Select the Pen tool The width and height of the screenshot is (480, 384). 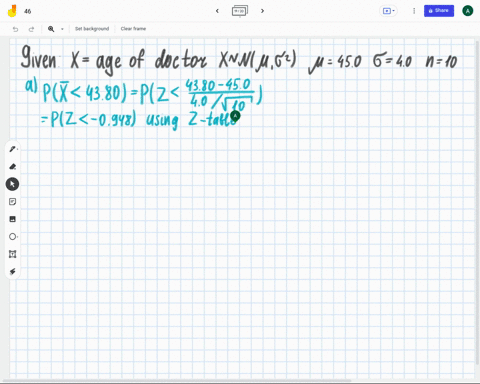click(x=12, y=149)
